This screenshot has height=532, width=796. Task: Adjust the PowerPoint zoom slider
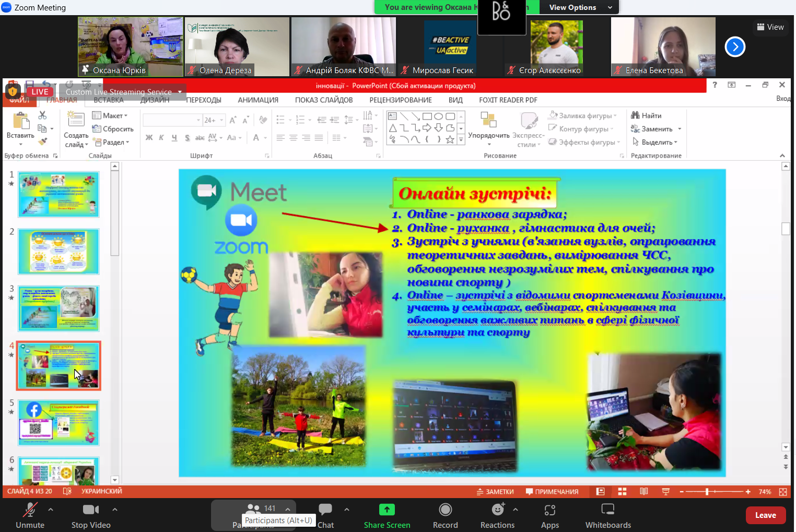click(x=707, y=492)
